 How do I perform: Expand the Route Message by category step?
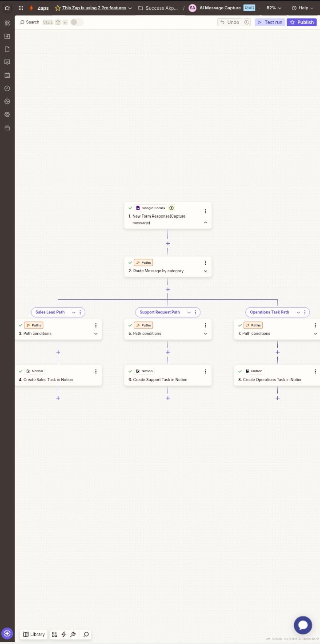(x=205, y=271)
